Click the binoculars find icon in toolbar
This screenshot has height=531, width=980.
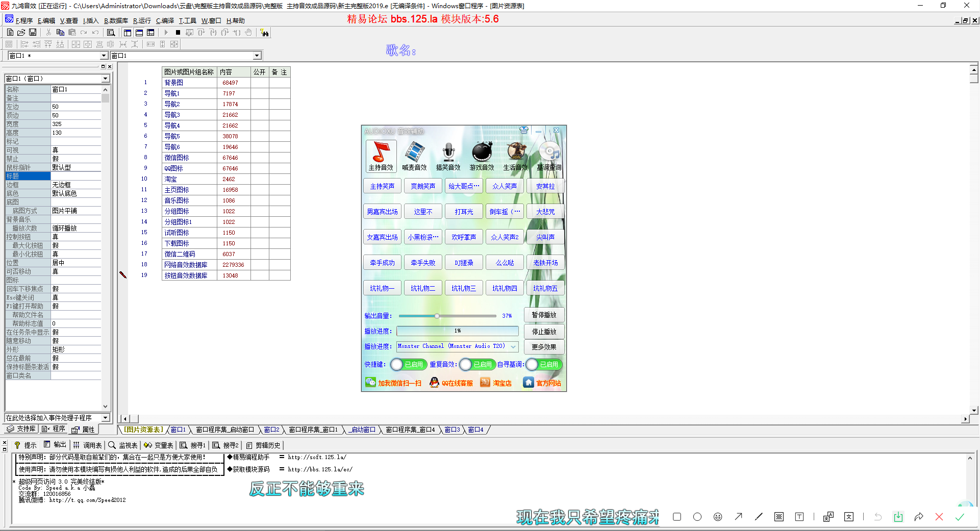click(264, 33)
